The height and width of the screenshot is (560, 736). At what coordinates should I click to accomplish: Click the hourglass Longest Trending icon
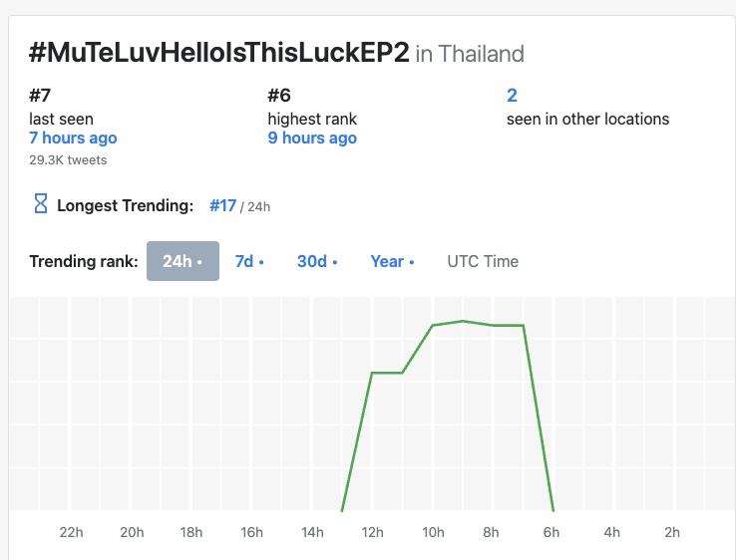coord(41,204)
